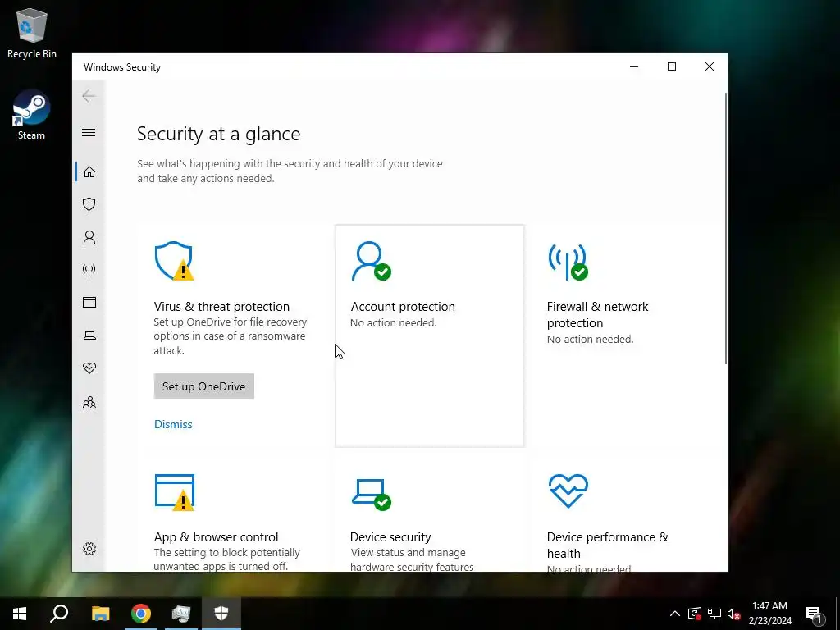Open the Account protection heading

pos(402,307)
